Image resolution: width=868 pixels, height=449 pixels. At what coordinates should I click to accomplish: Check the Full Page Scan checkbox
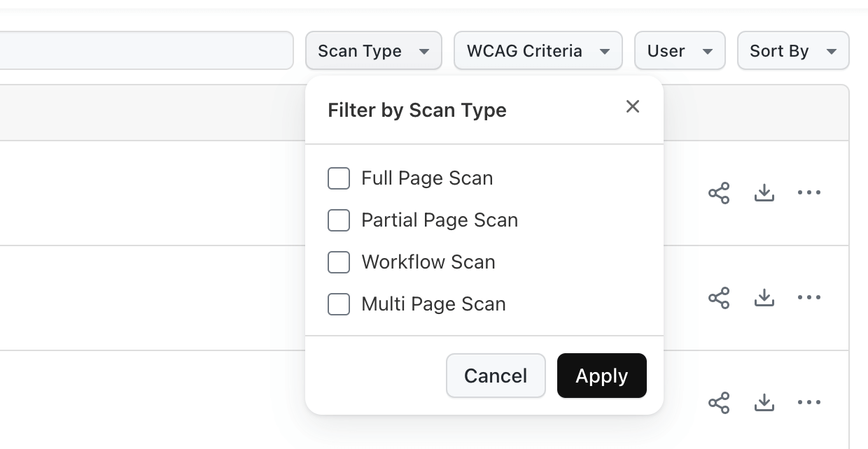(339, 178)
